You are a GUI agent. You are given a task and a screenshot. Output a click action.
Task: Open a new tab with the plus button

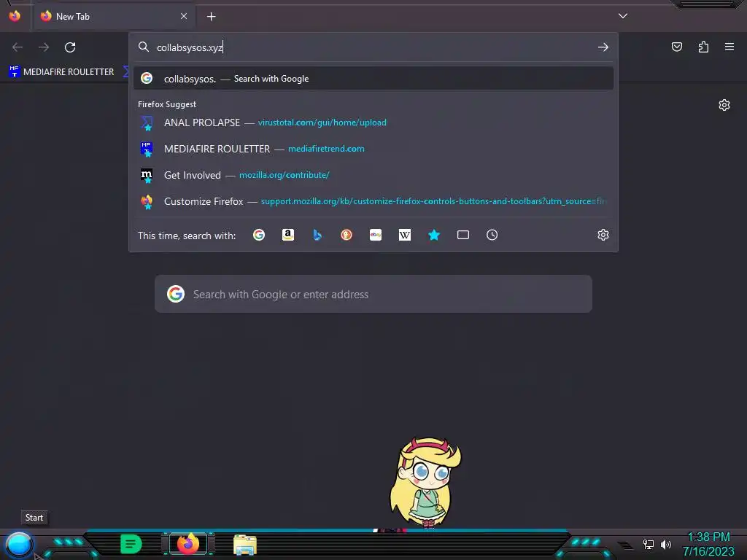(211, 17)
